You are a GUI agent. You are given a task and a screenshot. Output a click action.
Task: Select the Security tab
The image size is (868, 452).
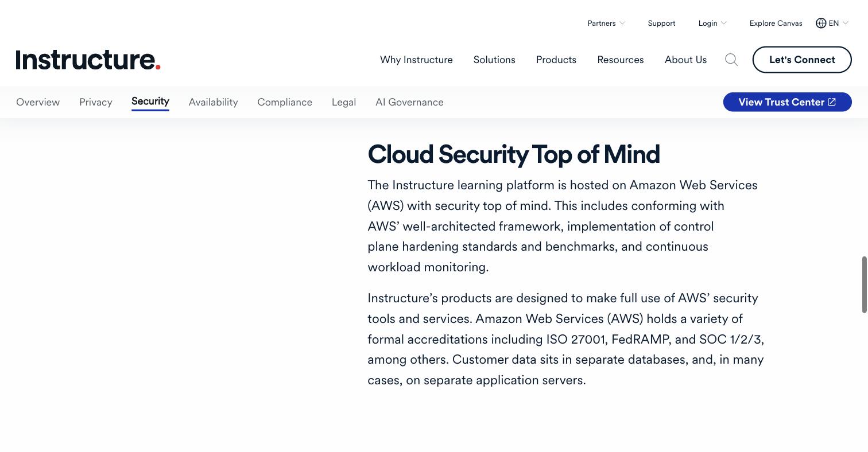[x=150, y=102]
